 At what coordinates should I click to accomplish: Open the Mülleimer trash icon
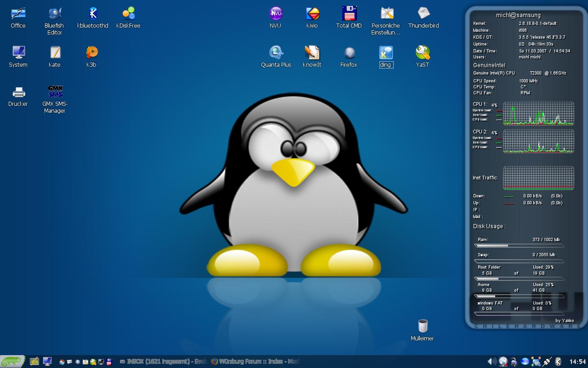coord(423,330)
